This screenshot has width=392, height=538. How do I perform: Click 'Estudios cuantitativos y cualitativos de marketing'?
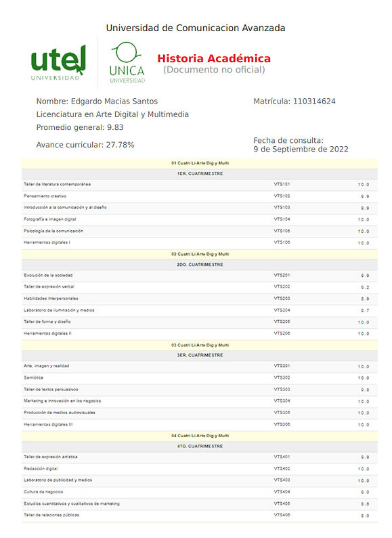click(x=72, y=503)
